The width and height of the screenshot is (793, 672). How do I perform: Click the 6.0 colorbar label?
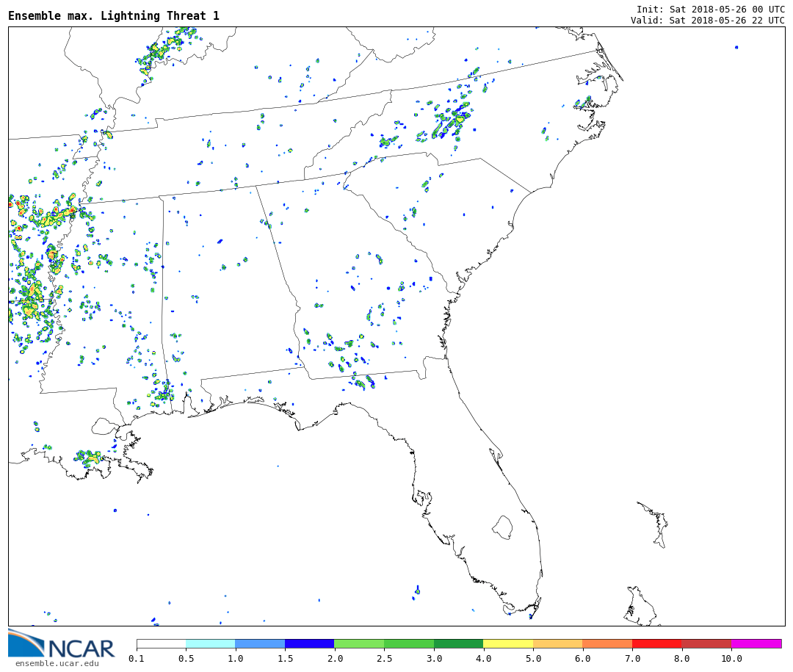[x=582, y=658]
